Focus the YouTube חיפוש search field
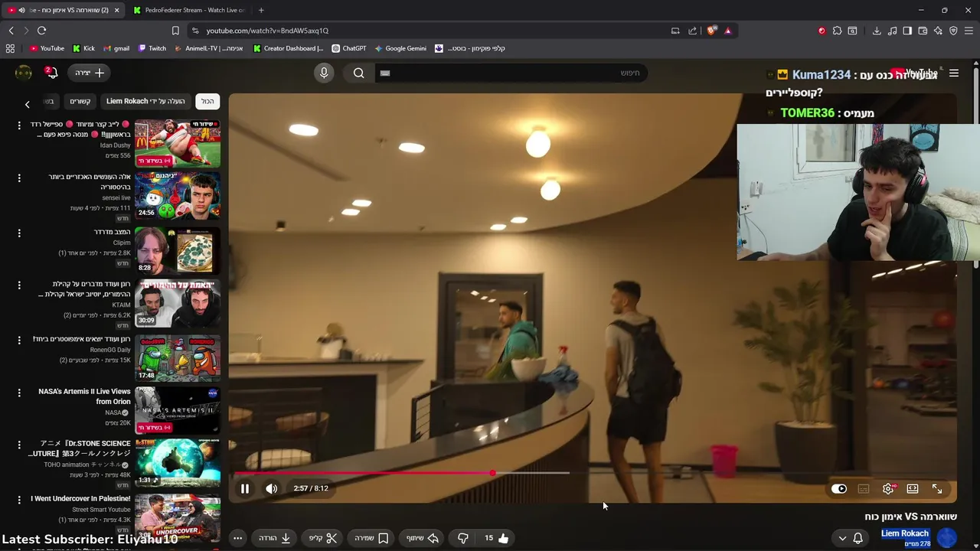980x551 pixels. click(x=511, y=73)
